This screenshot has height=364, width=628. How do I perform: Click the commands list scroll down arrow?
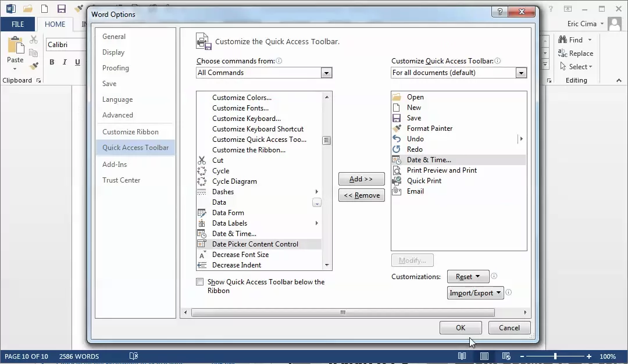327,265
